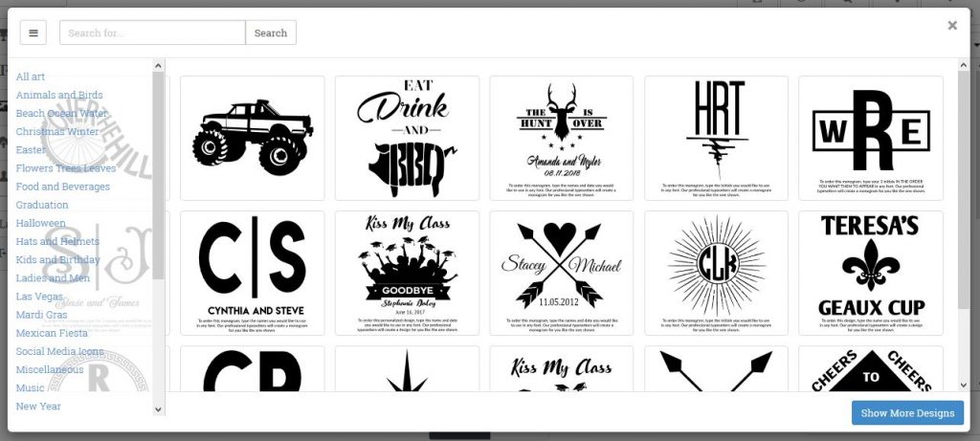The height and width of the screenshot is (441, 980).
Task: Open Beach Ocean Water category
Action: pos(61,113)
